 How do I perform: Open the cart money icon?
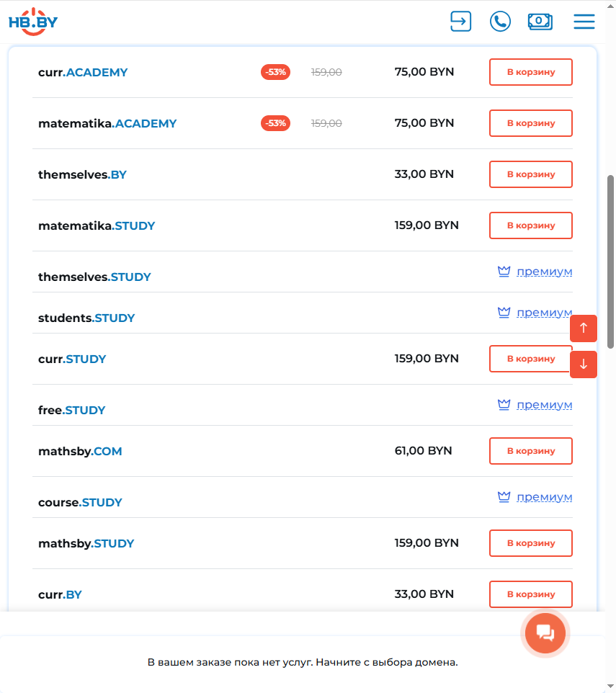tap(540, 21)
